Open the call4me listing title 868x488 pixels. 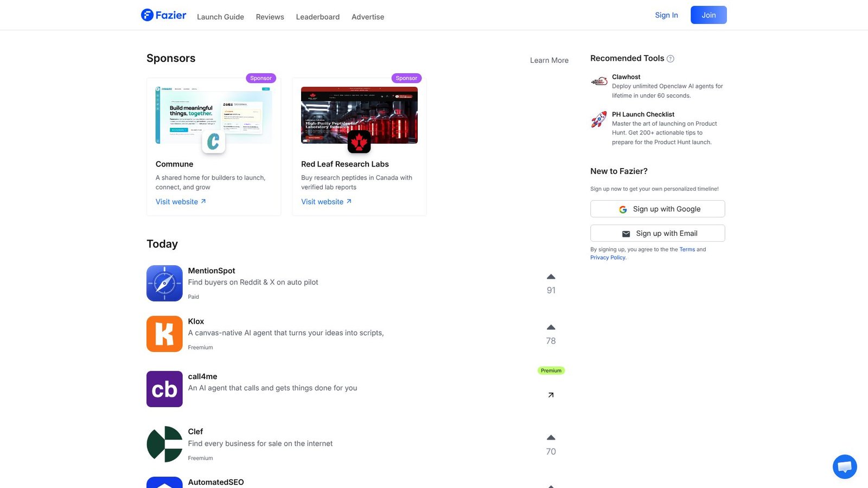pyautogui.click(x=202, y=376)
